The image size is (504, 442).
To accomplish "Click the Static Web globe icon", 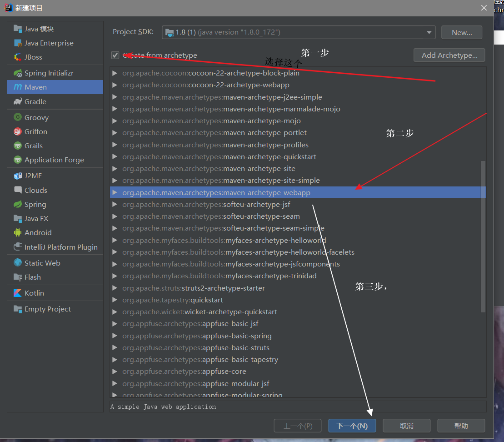I will point(18,263).
